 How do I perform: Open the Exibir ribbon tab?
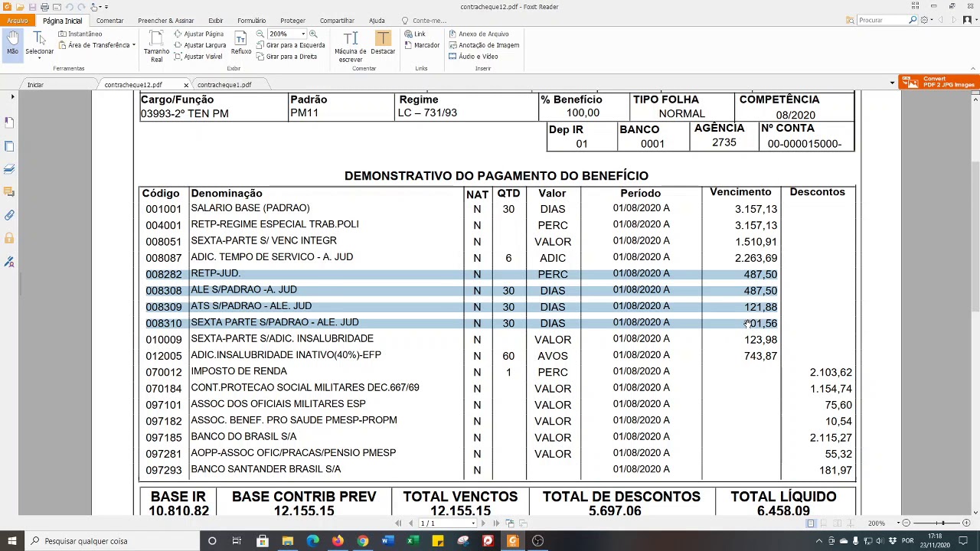(215, 21)
